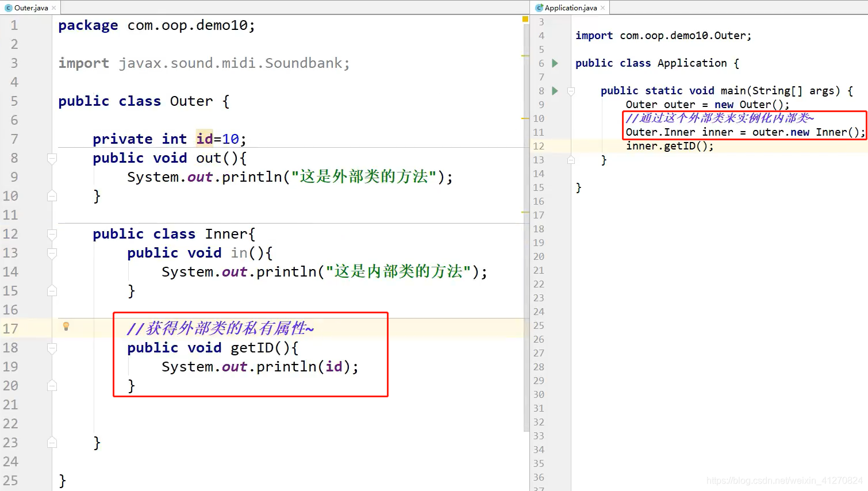This screenshot has width=868, height=491.
Task: Click class icon on Application.java tab
Action: point(539,8)
